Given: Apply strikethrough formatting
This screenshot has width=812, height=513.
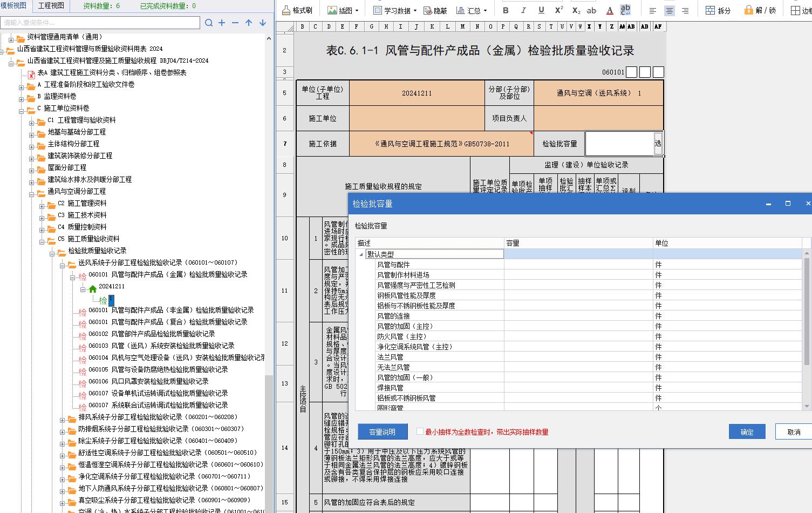Looking at the screenshot, I should click(x=592, y=10).
